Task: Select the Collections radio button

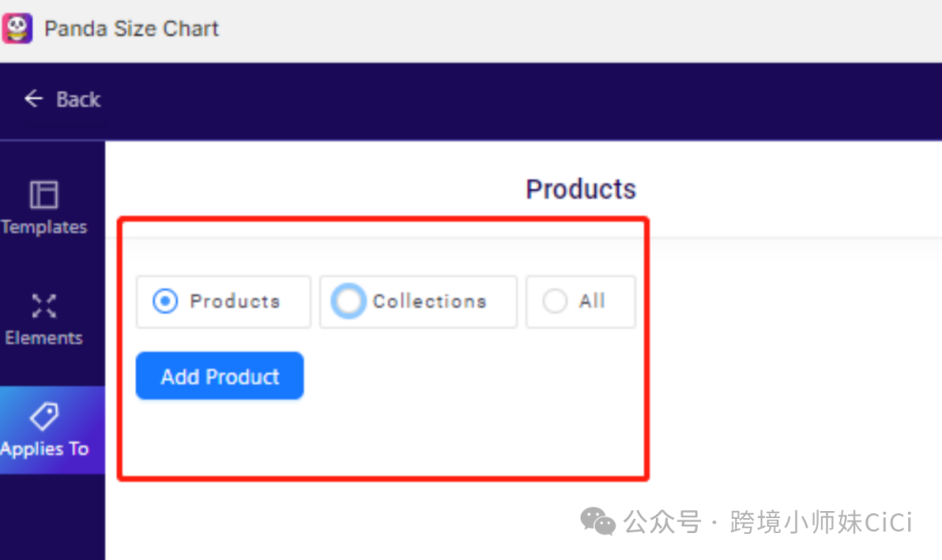Action: click(348, 301)
